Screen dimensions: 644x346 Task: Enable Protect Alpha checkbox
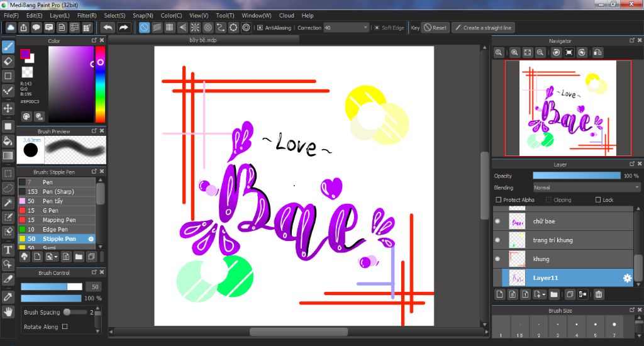pos(499,199)
